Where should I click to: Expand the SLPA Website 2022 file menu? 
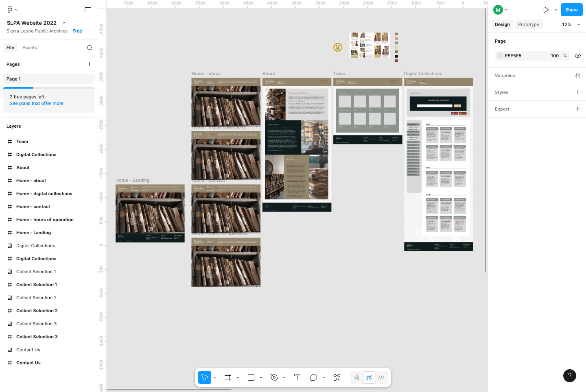[64, 23]
